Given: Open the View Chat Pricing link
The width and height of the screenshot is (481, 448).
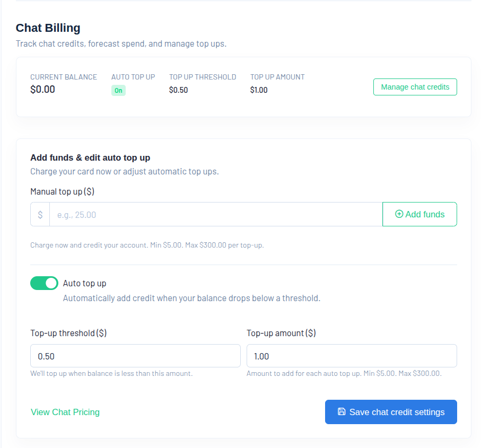Looking at the screenshot, I should (x=65, y=412).
